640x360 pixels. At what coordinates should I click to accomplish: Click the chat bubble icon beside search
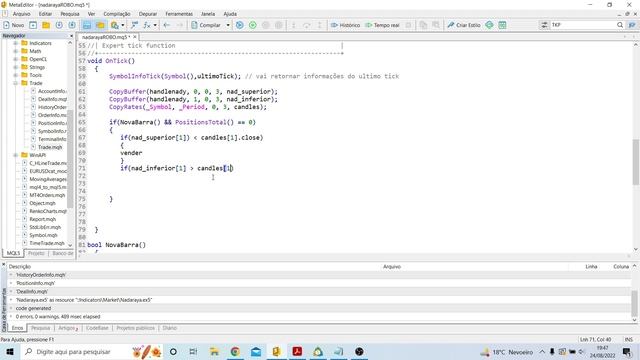pyautogui.click(x=632, y=25)
